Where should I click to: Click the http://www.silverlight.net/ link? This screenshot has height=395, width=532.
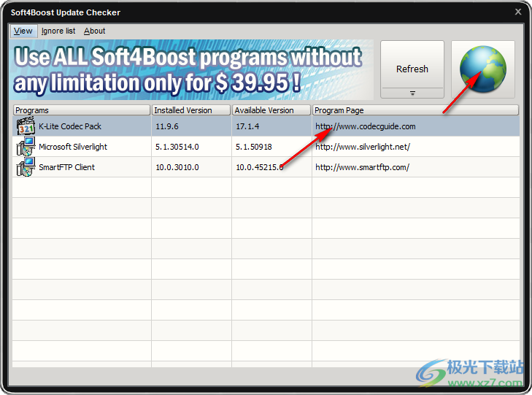(x=363, y=147)
